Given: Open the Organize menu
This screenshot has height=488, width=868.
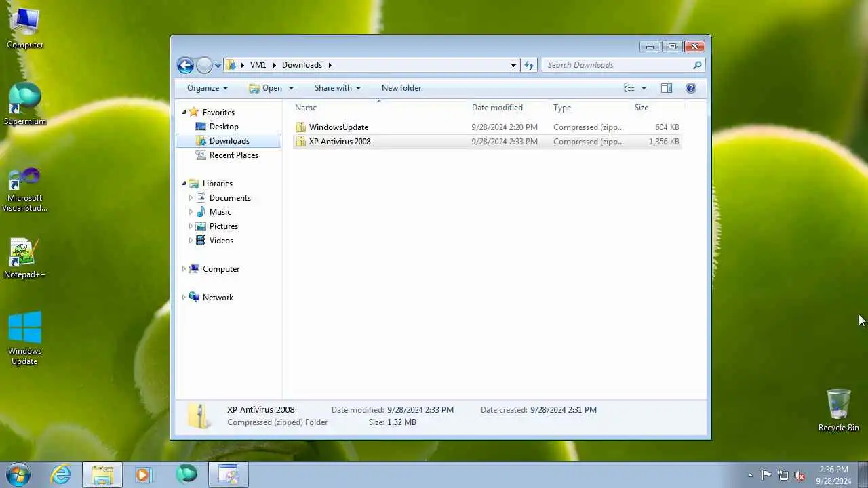Looking at the screenshot, I should tap(207, 88).
